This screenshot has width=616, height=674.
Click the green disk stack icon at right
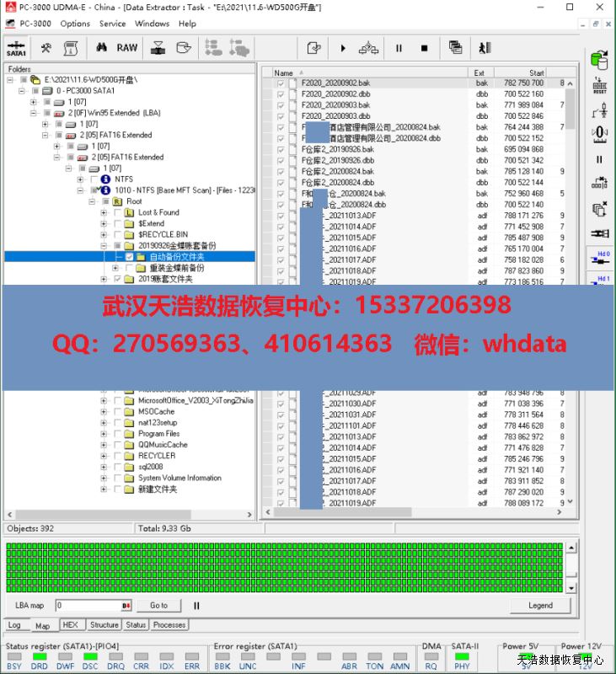(599, 60)
